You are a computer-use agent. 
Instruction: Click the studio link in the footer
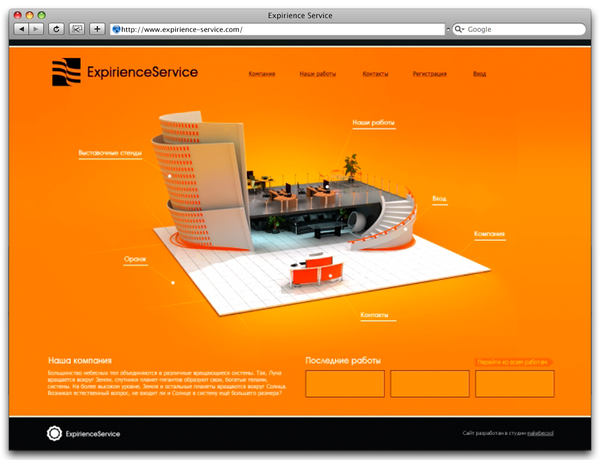pos(540,433)
